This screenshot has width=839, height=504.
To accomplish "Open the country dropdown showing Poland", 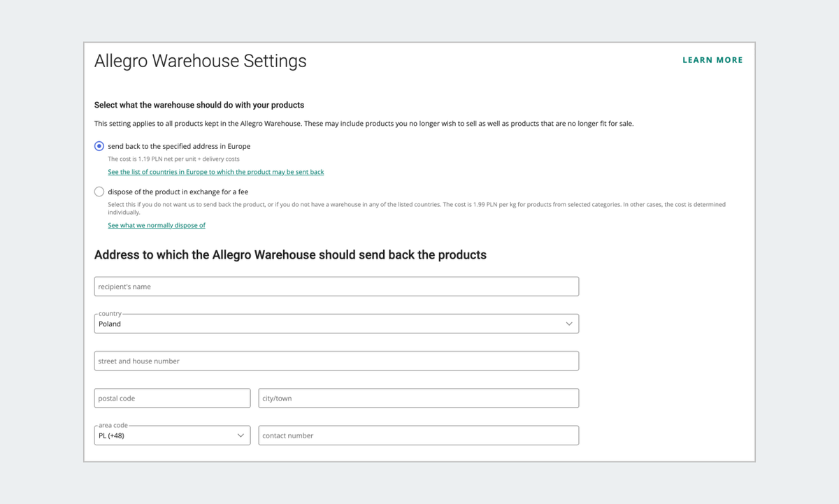I will click(x=329, y=324).
